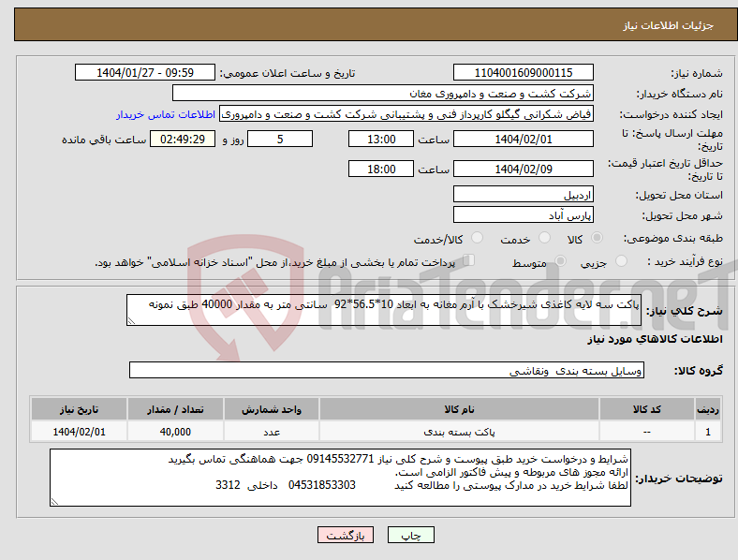Click the ردیف column header
The image size is (738, 560).
708,409
